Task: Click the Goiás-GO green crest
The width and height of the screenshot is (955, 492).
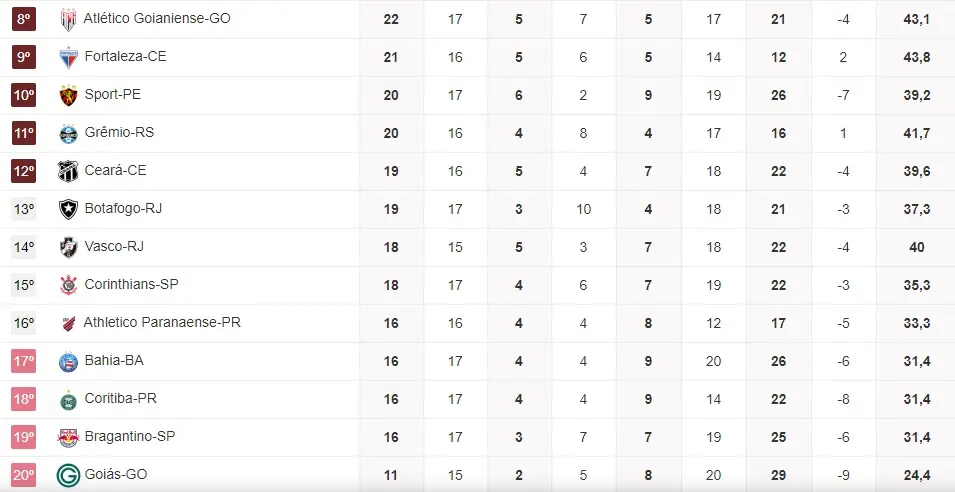Action: [68, 475]
